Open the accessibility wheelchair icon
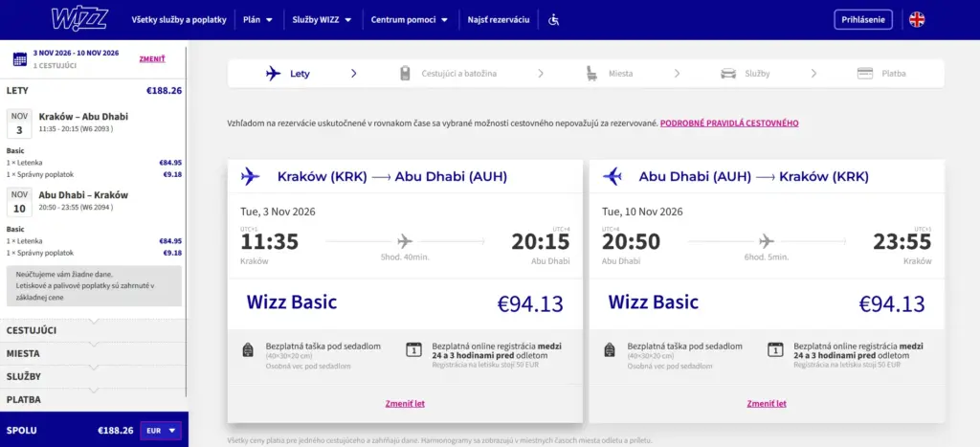Viewport: 980px width, 447px height. [554, 20]
